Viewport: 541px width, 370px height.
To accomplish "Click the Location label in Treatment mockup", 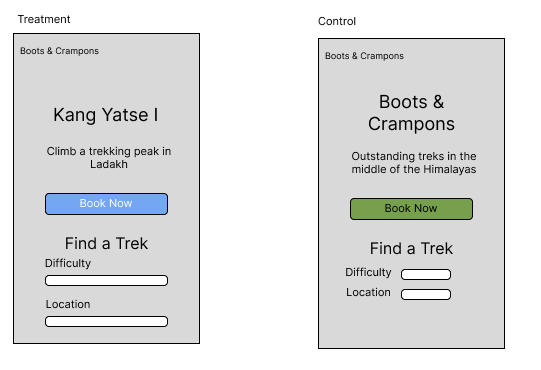I will tap(68, 304).
